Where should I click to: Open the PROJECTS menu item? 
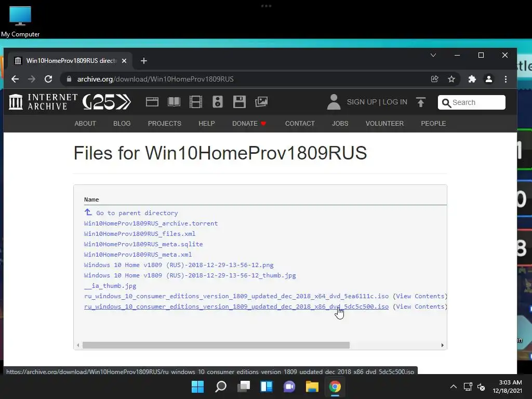coord(165,124)
